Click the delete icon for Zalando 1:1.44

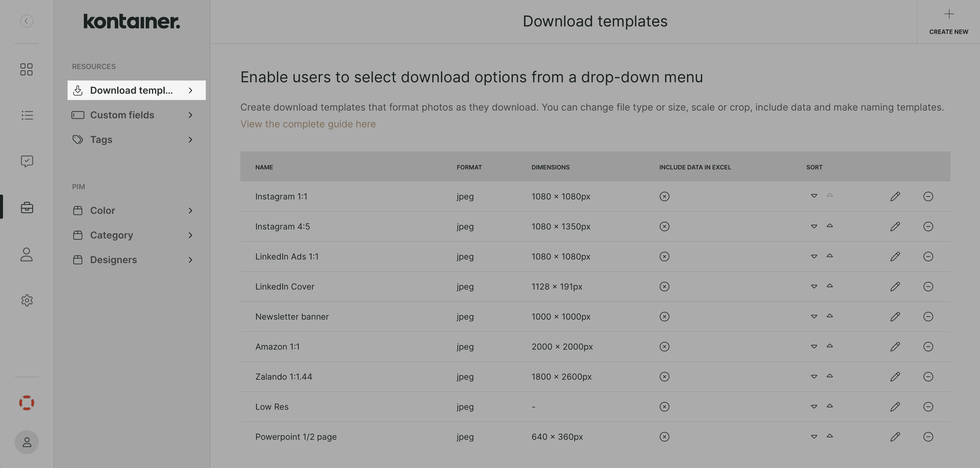pyautogui.click(x=927, y=376)
